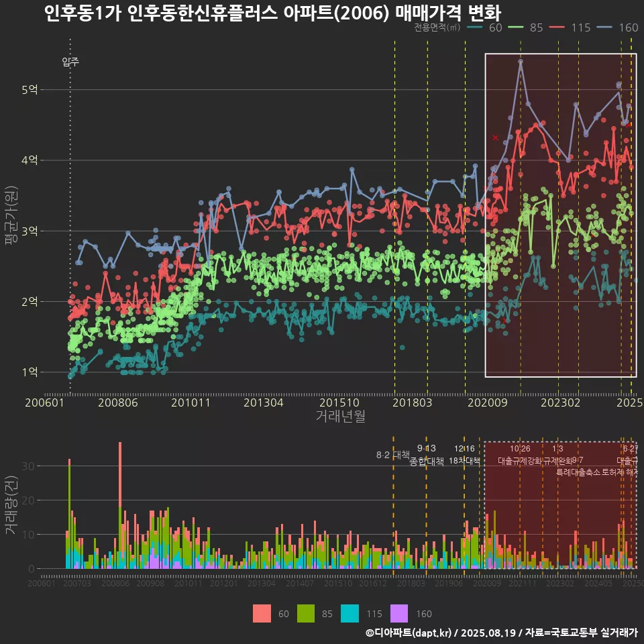
Task: Click the '10·26 대출규제강화' policy marker label
Action: click(x=520, y=455)
